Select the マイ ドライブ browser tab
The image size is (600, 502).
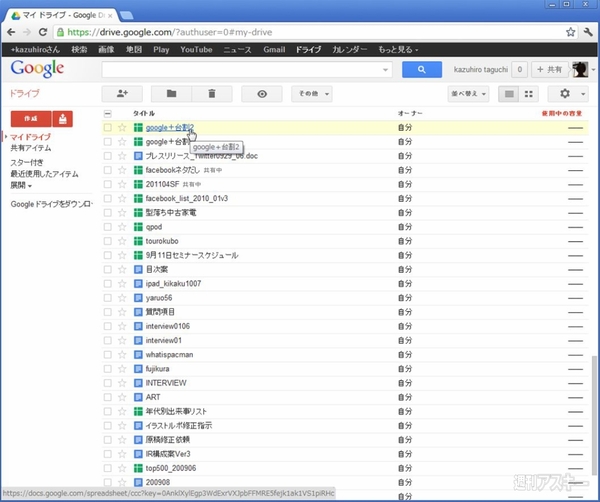(61, 15)
